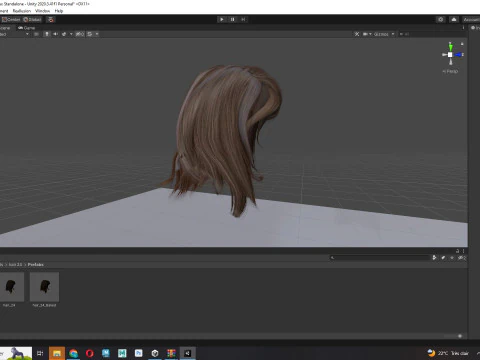Open Task View on the taskbar
Screen dimensions: 480x360
tap(40, 353)
